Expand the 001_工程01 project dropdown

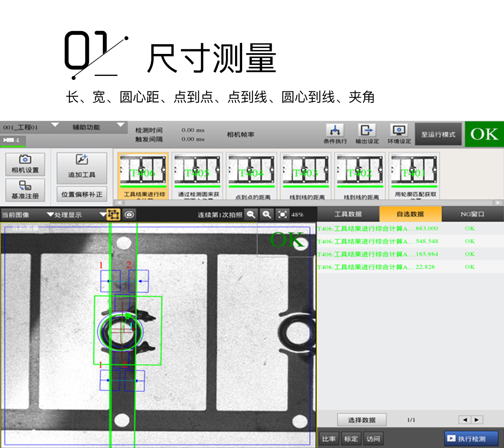click(55, 125)
